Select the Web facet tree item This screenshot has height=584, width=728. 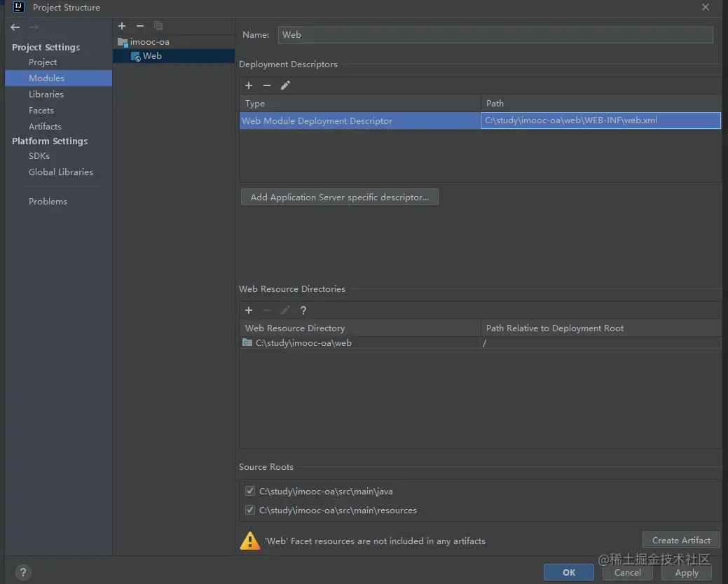pyautogui.click(x=174, y=55)
